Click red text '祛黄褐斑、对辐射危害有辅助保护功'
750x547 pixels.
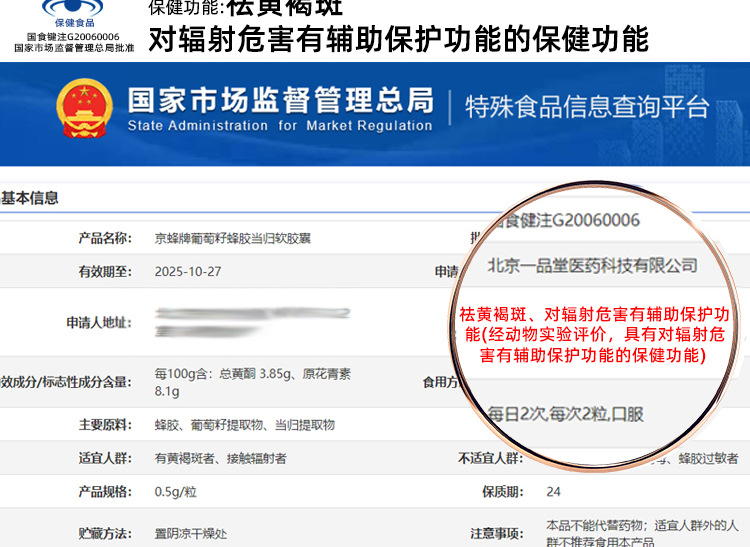(x=594, y=314)
